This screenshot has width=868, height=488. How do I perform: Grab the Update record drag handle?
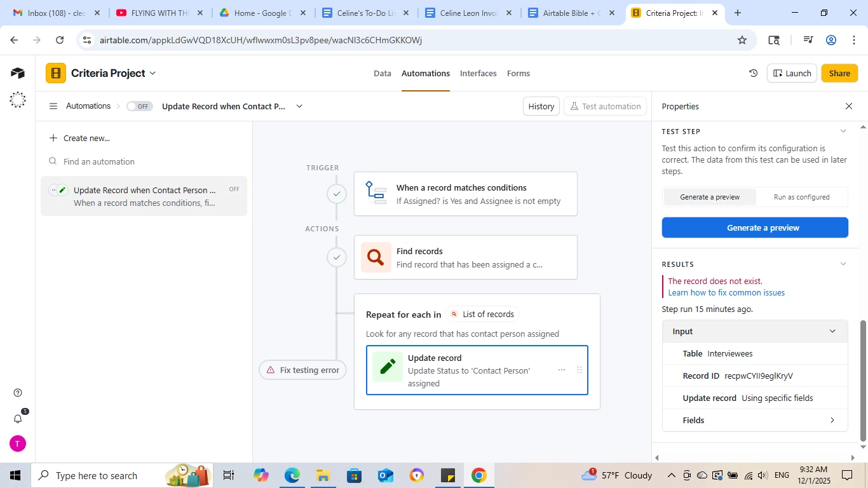pyautogui.click(x=580, y=370)
